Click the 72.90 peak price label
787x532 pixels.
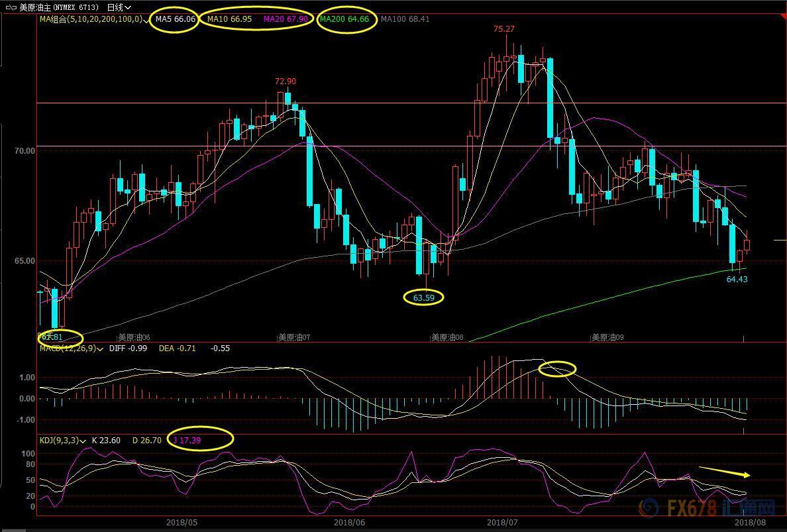click(286, 81)
